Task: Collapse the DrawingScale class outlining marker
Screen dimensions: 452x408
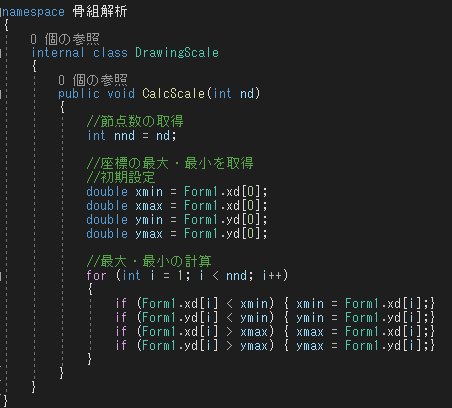Action: point(1,53)
